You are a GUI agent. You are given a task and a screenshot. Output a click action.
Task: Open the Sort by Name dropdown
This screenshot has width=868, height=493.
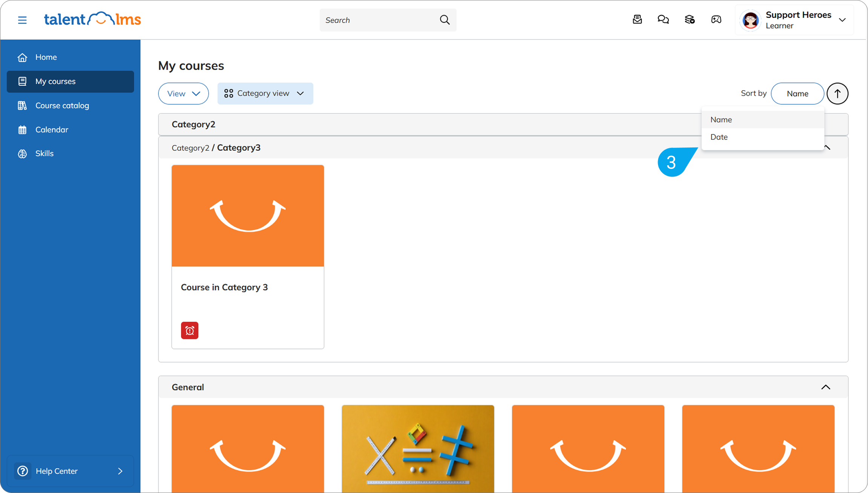pyautogui.click(x=797, y=94)
